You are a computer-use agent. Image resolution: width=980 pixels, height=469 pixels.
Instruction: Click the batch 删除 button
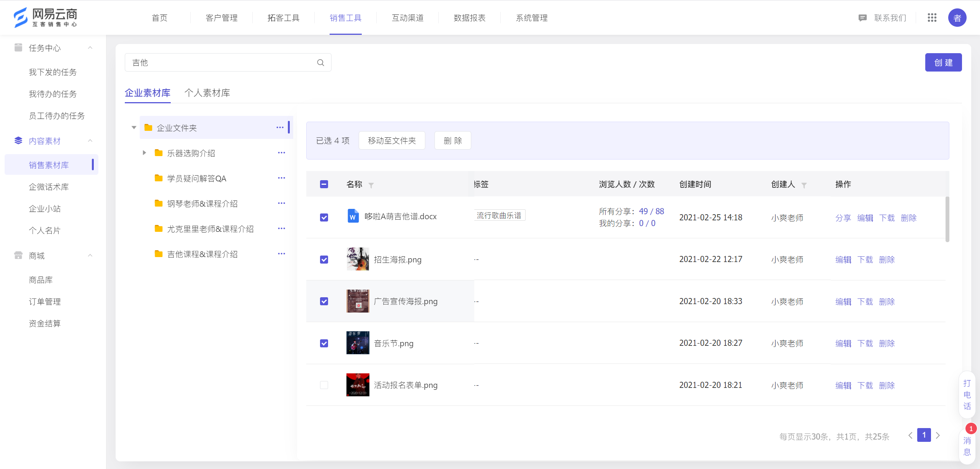(452, 140)
